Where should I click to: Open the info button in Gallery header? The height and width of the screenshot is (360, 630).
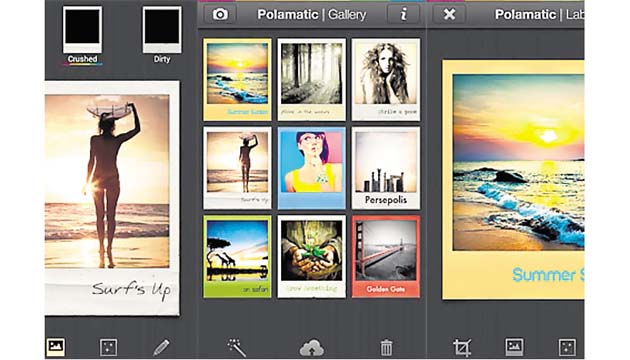[x=403, y=14]
